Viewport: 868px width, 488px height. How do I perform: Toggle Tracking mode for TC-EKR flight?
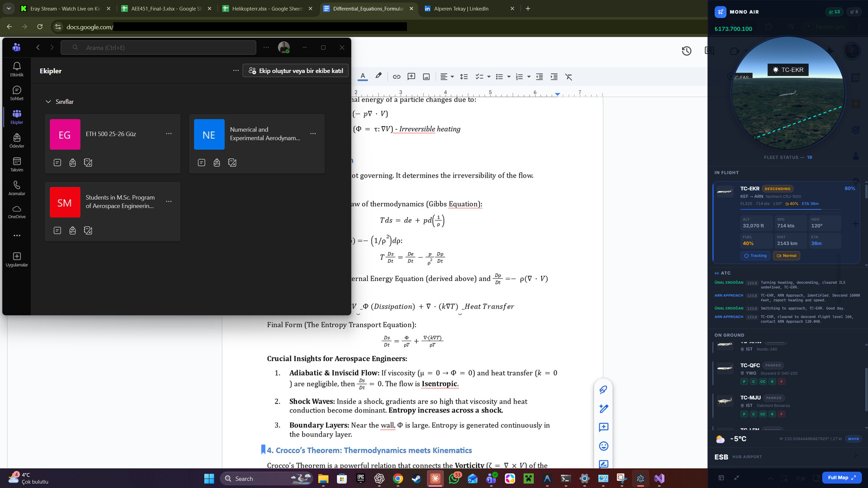[755, 256]
